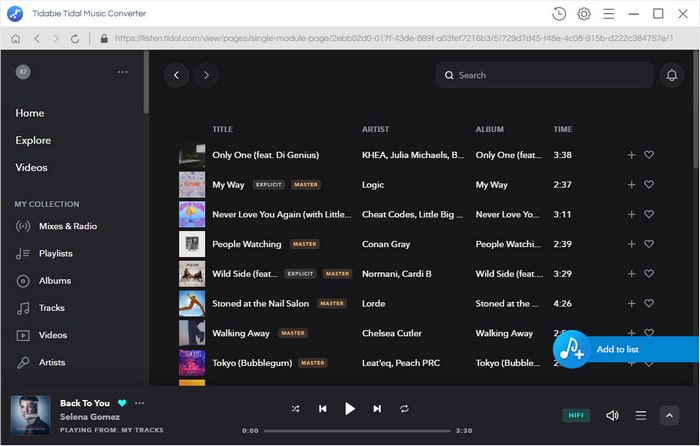Screen dimensions: 700x446
Task: Click the user profile avatar
Action: click(x=23, y=72)
